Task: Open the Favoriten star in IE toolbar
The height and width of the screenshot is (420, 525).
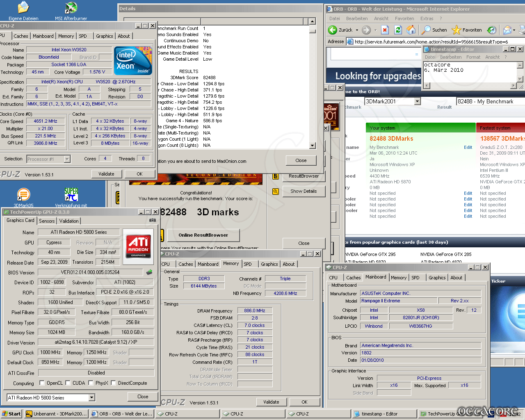Action: 467,30
